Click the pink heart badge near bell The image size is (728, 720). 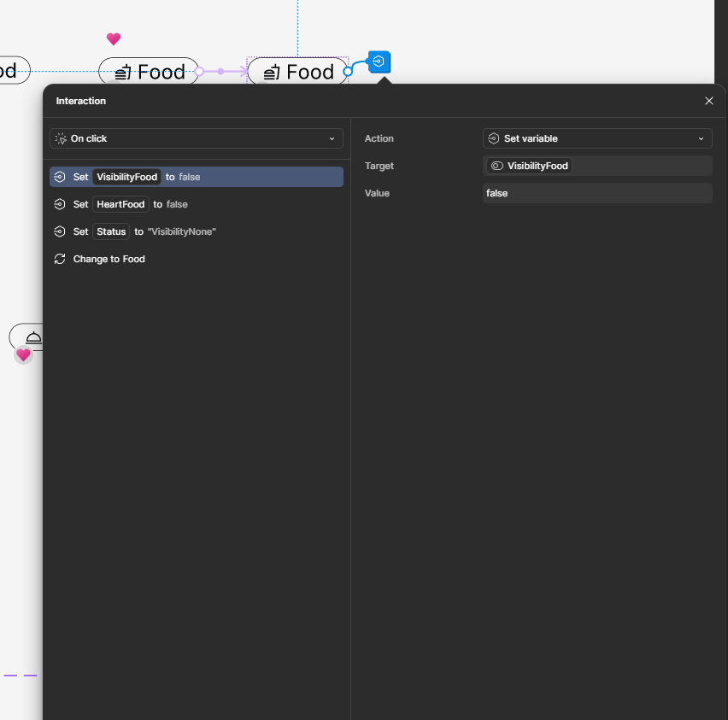tap(23, 355)
